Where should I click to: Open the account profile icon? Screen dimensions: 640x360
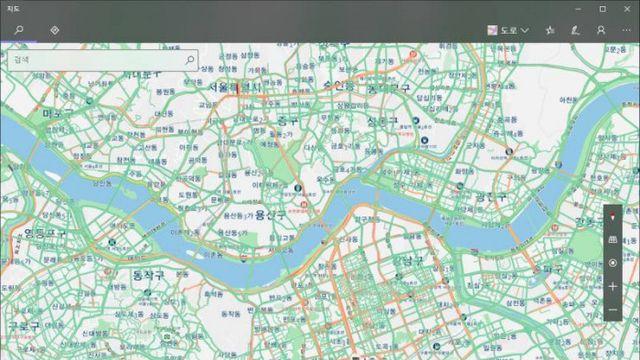[601, 30]
